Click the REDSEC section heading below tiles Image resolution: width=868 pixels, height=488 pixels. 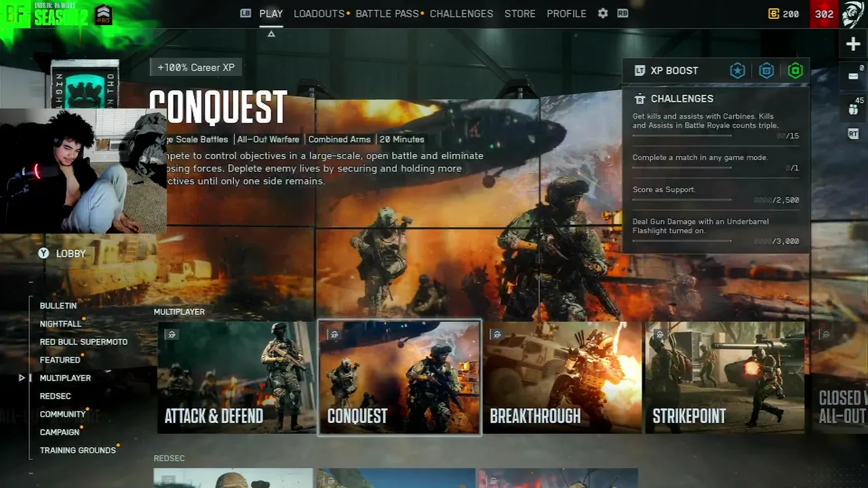pyautogui.click(x=169, y=459)
